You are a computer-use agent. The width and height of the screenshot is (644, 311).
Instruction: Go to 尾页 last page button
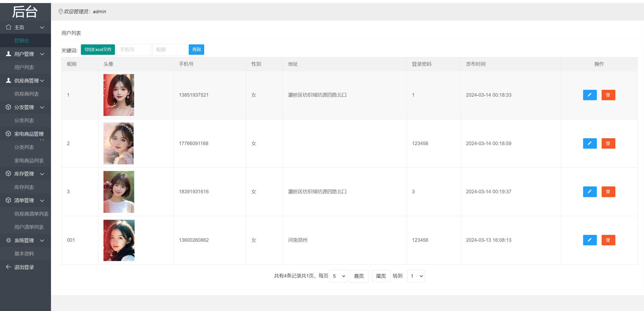(x=381, y=276)
